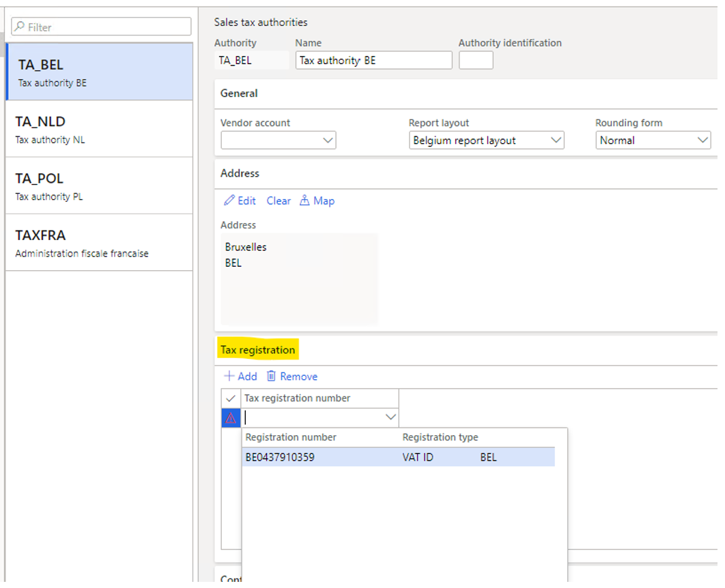Select TAXFRA Administration fiscale francaise
The height and width of the screenshot is (588, 725).
tap(99, 242)
